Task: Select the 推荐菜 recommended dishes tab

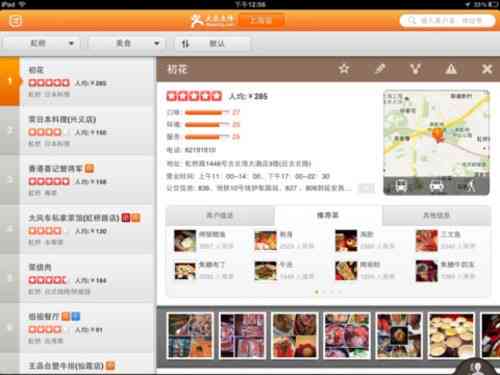Action: [328, 216]
